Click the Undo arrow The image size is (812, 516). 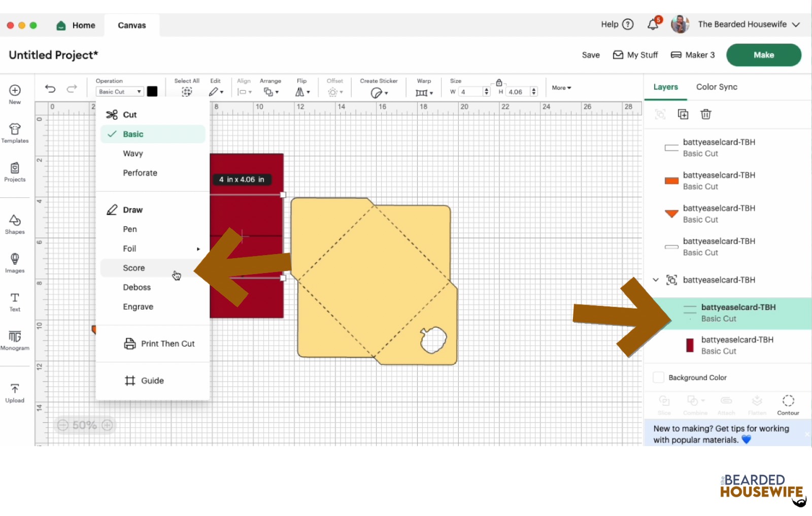[50, 89]
